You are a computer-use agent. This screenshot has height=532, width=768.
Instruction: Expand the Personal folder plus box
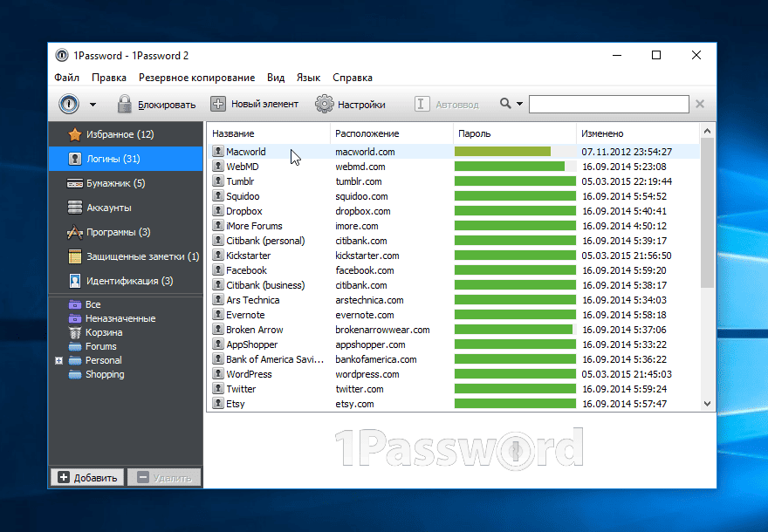pyautogui.click(x=58, y=361)
